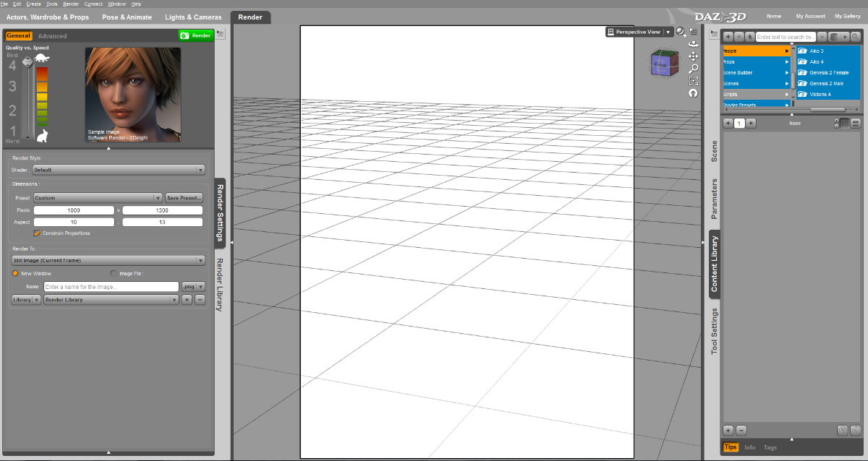This screenshot has width=868, height=461.
Task: Open the Connect menu
Action: click(x=93, y=4)
